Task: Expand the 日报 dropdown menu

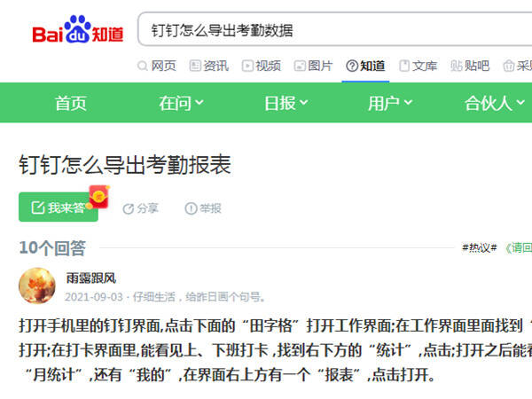Action: pos(286,103)
